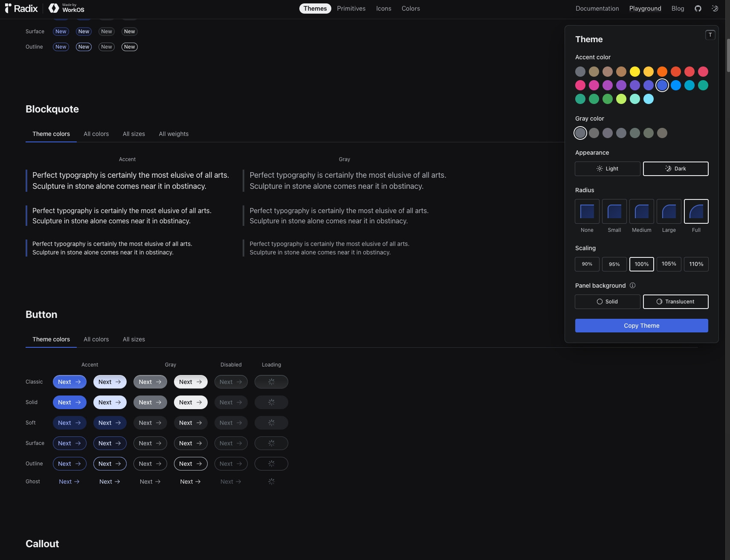
Task: Click the Radix logo
Action: pyautogui.click(x=21, y=9)
